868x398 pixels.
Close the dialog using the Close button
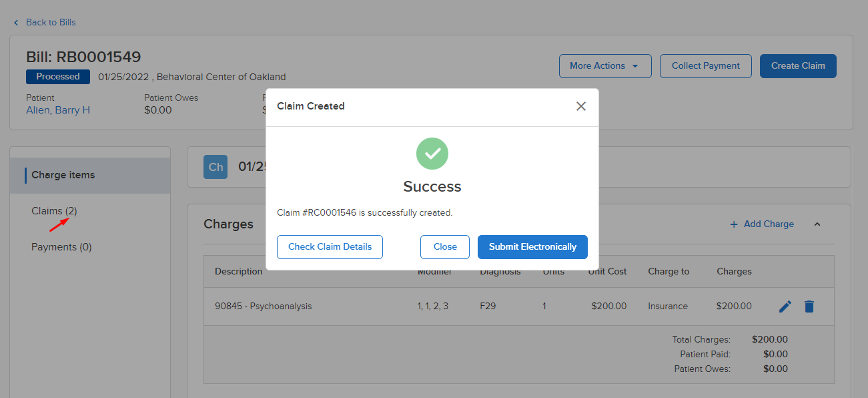coord(444,246)
